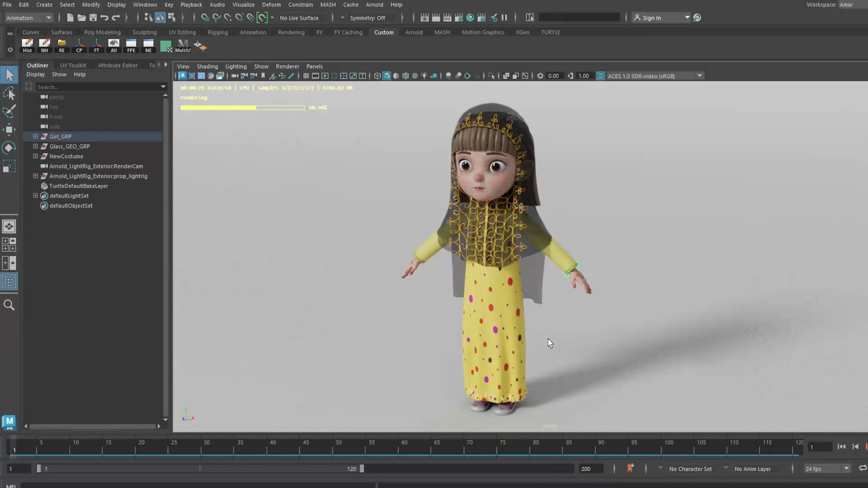Toggle snap to points icon
The image size is (868, 488).
pos(228,18)
